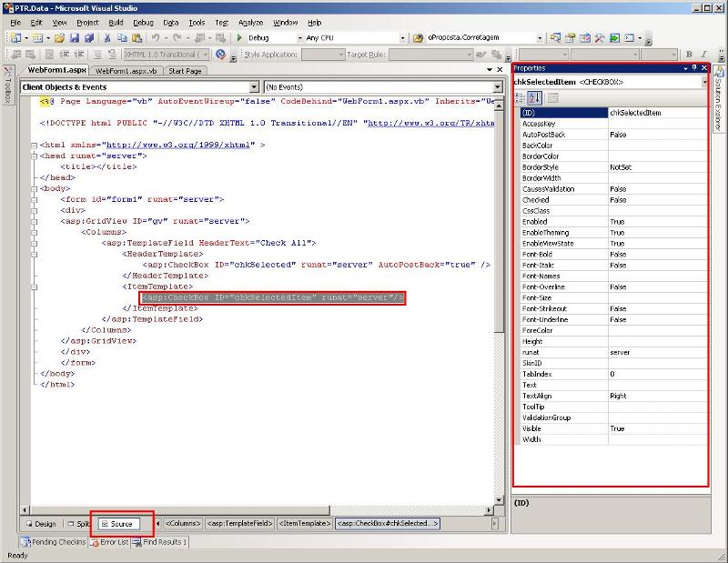The height and width of the screenshot is (563, 728).
Task: Switch Properties panel to Categorized view
Action: 520,98
